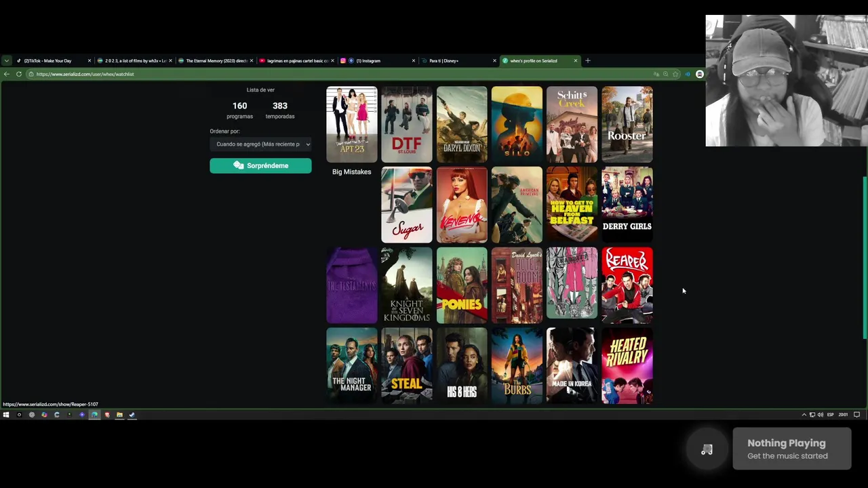
Task: Open The Night Manager poster
Action: pyautogui.click(x=351, y=366)
